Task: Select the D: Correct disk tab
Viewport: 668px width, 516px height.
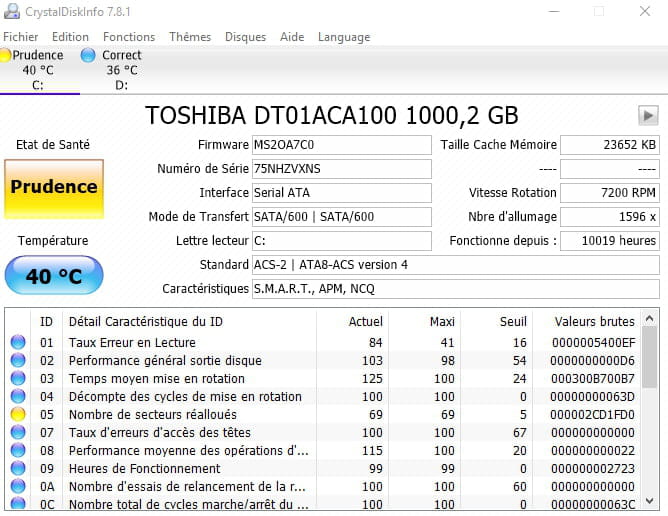Action: [121, 70]
